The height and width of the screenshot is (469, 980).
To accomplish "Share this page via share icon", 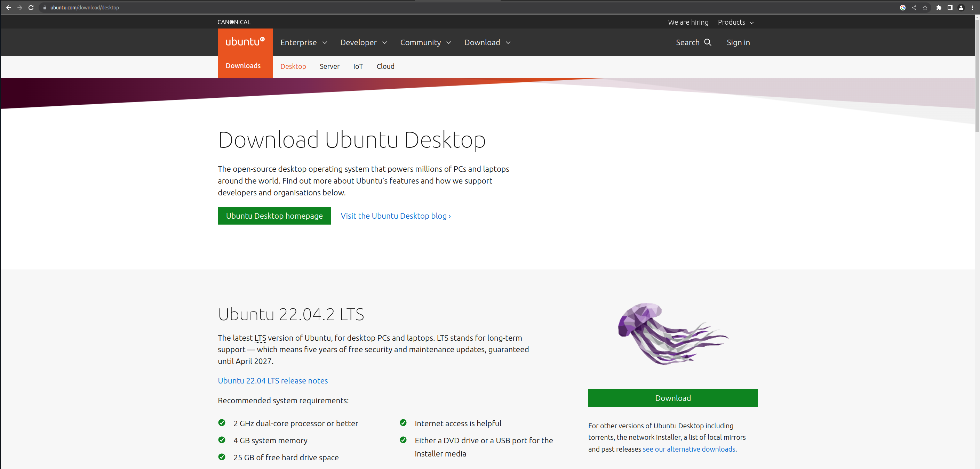I will click(914, 8).
